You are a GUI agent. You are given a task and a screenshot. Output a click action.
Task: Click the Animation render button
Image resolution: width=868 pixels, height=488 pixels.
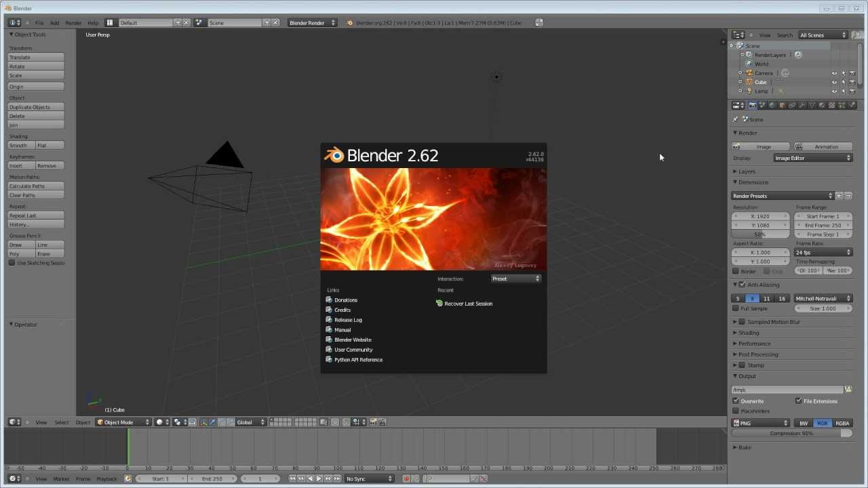click(x=822, y=146)
